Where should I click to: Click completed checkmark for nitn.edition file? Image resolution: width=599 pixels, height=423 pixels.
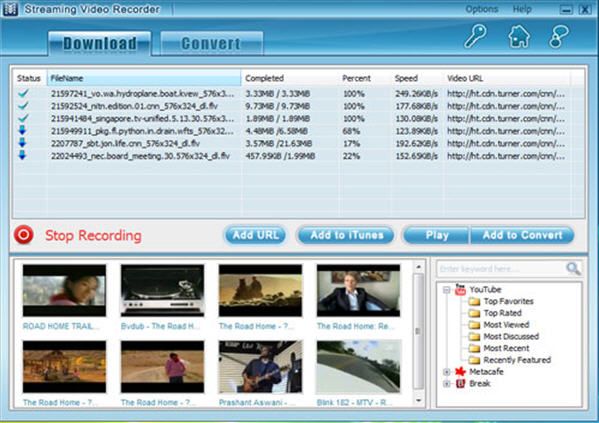[23, 105]
